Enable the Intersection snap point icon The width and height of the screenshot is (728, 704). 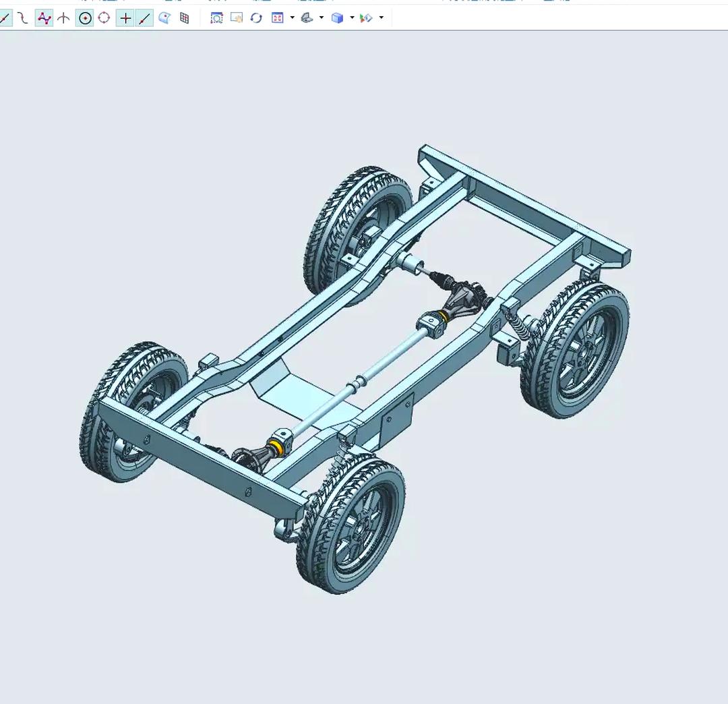[x=63, y=18]
